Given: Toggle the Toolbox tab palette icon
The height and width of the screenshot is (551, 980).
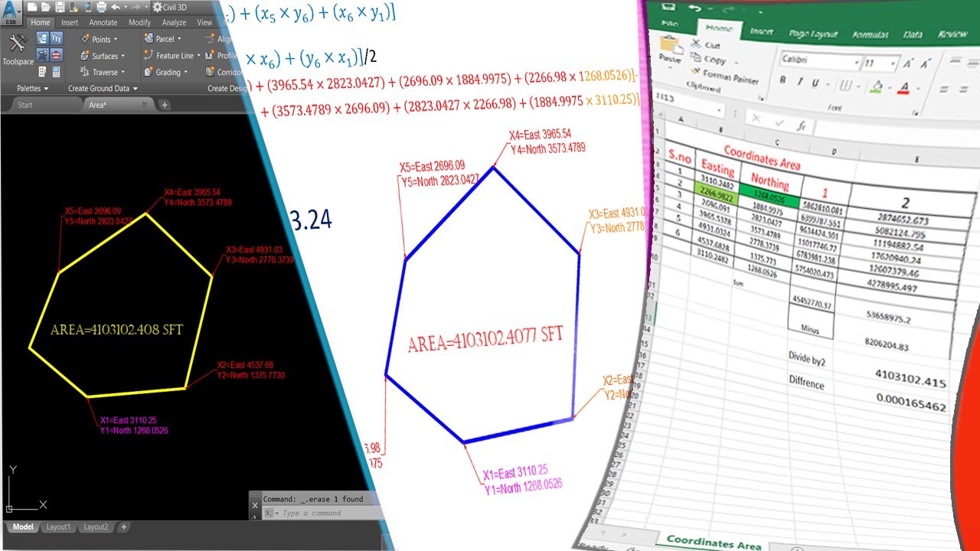Looking at the screenshot, I should (x=57, y=55).
